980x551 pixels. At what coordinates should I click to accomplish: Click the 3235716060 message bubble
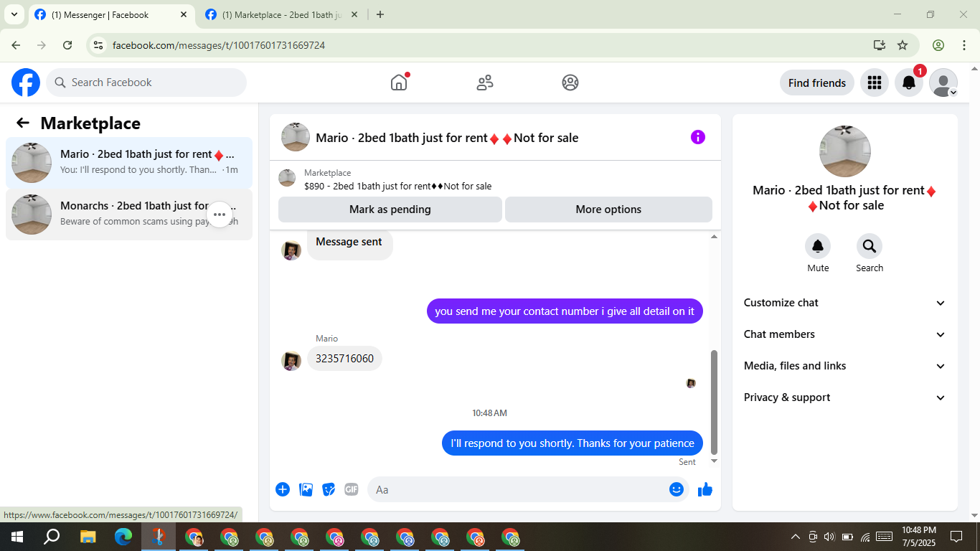pyautogui.click(x=344, y=358)
